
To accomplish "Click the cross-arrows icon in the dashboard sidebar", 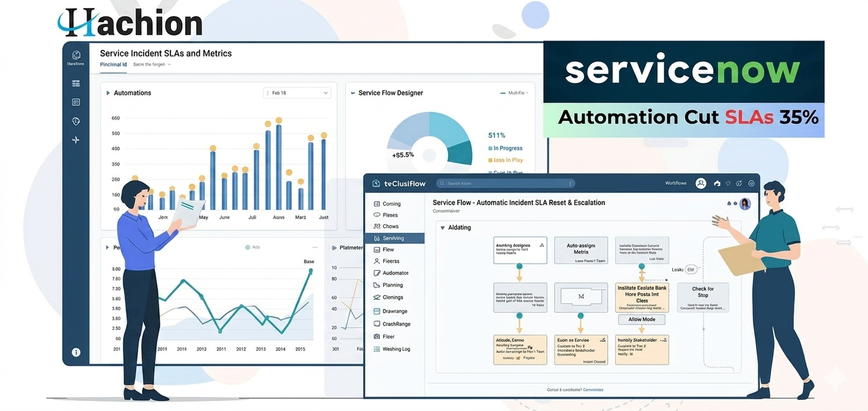I will coord(76,140).
